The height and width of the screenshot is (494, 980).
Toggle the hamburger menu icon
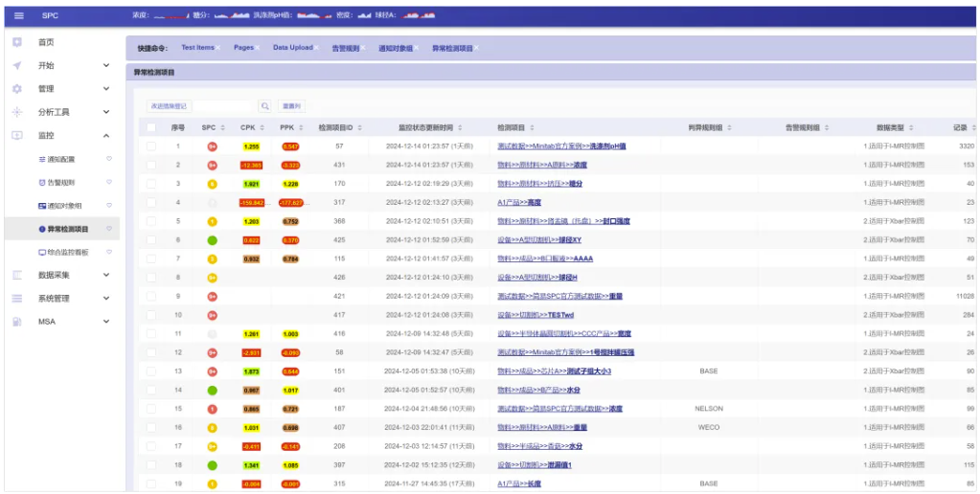[x=18, y=15]
